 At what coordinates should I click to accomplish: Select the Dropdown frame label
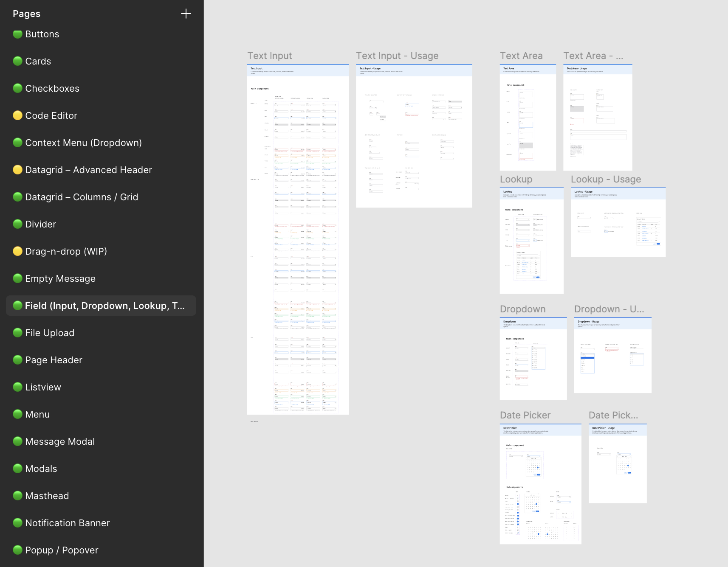522,309
